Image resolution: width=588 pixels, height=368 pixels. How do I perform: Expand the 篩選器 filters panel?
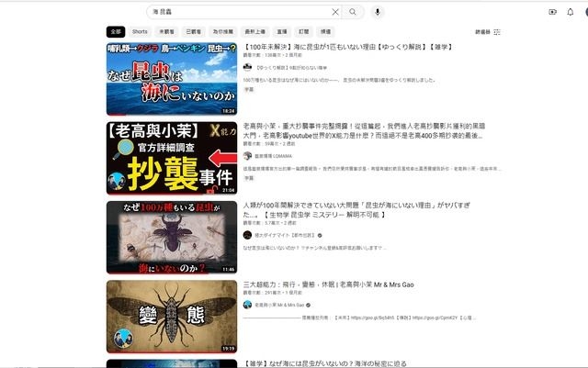pyautogui.click(x=487, y=31)
